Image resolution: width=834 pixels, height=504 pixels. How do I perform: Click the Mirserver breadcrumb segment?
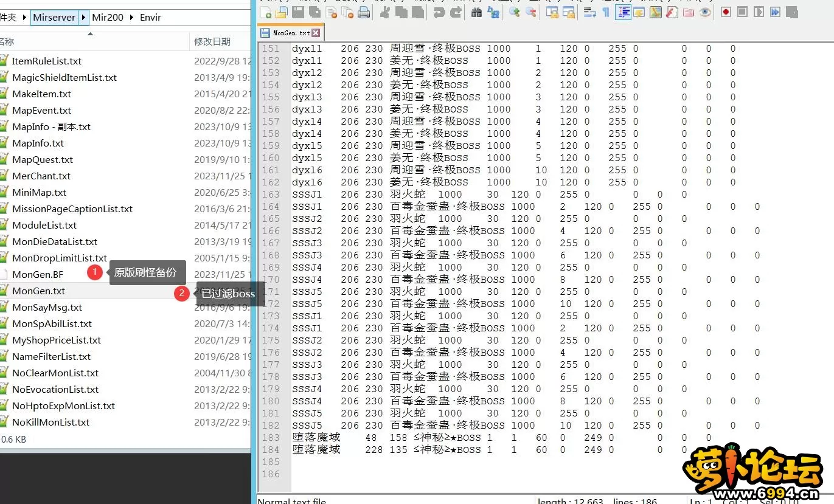pyautogui.click(x=54, y=17)
